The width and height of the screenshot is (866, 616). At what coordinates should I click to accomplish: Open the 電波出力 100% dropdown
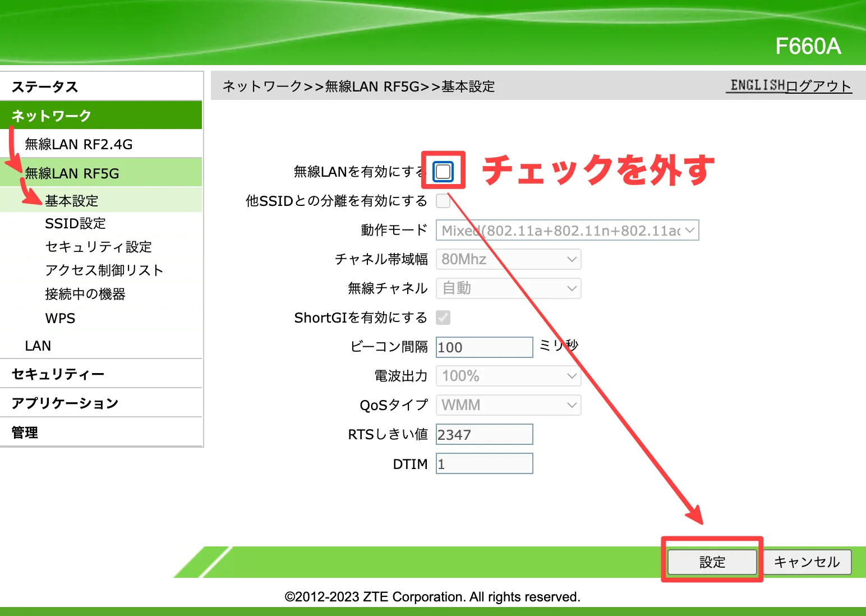click(508, 376)
